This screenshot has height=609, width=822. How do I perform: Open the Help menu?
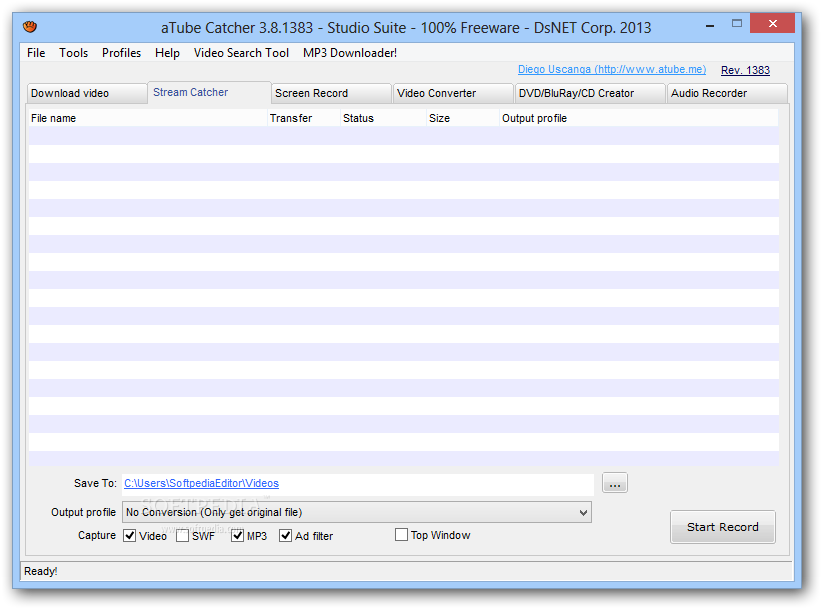[167, 53]
